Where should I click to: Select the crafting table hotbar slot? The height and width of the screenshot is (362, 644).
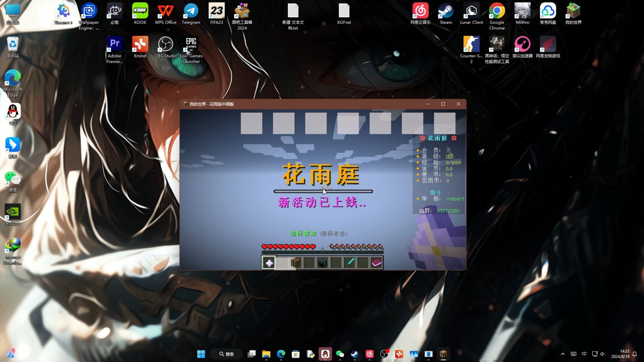(x=296, y=263)
